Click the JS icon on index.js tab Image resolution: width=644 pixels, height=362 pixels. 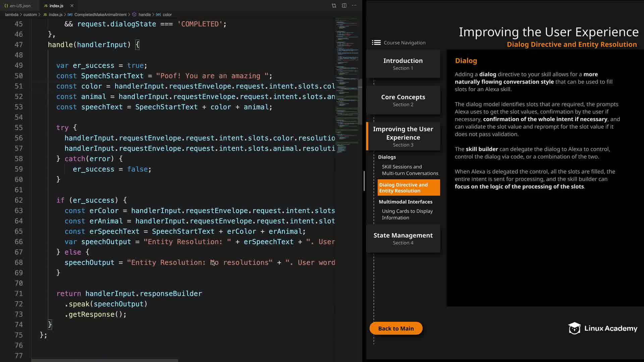click(x=46, y=6)
